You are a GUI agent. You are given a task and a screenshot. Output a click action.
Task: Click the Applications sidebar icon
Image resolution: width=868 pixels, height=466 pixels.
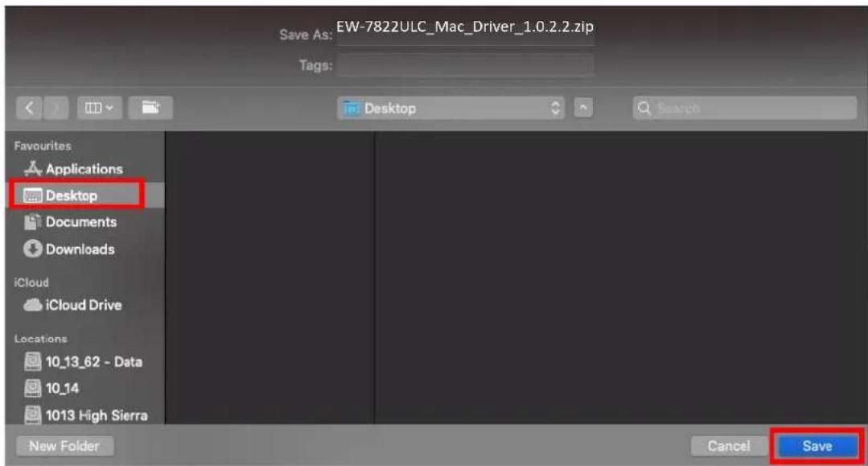(33, 168)
